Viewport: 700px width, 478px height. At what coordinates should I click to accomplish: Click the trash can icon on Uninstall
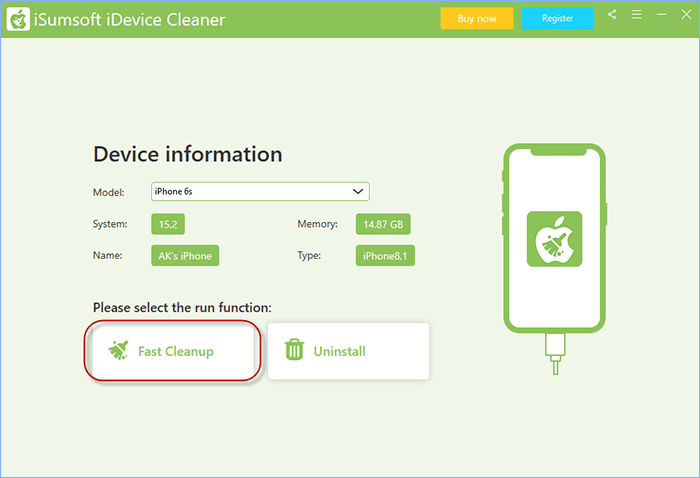[294, 349]
